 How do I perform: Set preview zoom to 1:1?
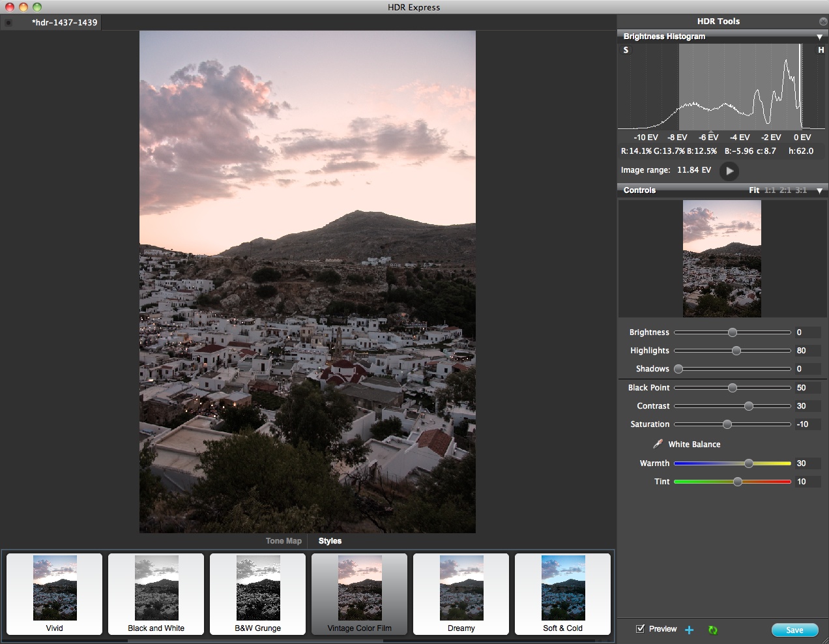[770, 190]
